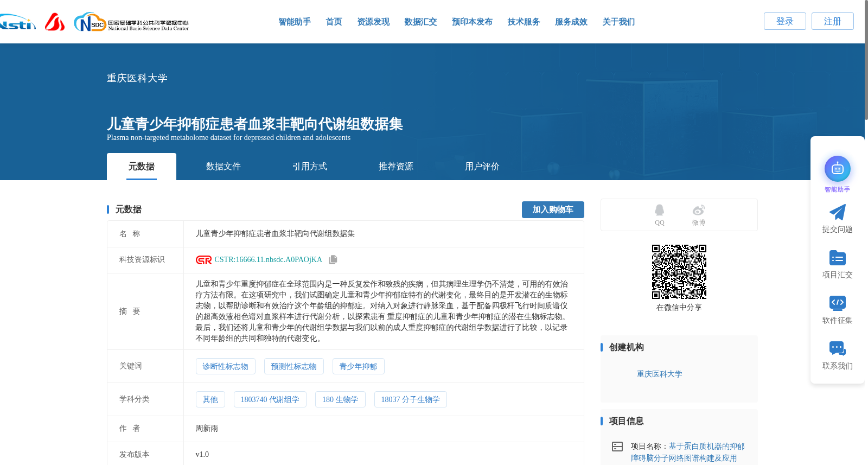
Task: Click the CSTR red logo icon
Action: click(203, 260)
